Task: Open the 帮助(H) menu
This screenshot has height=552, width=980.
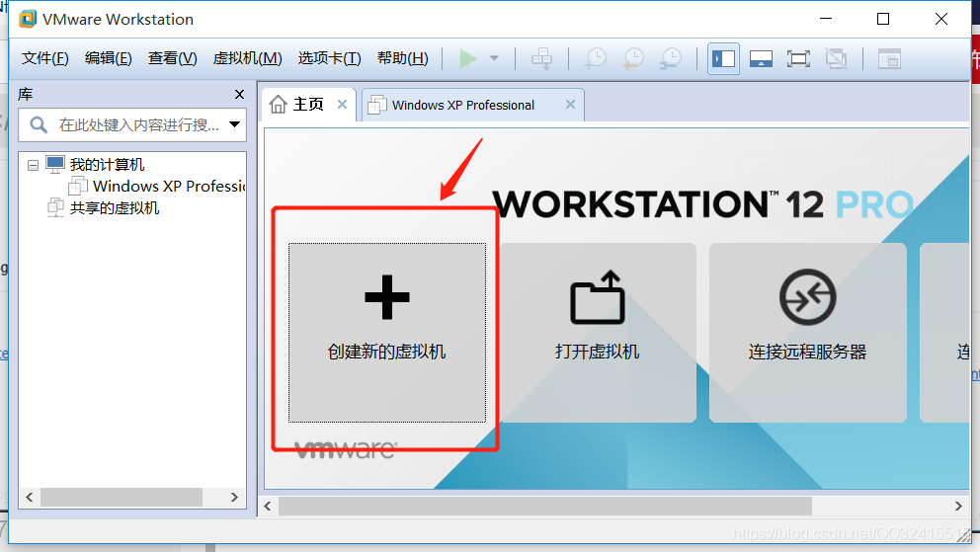Action: (x=402, y=58)
